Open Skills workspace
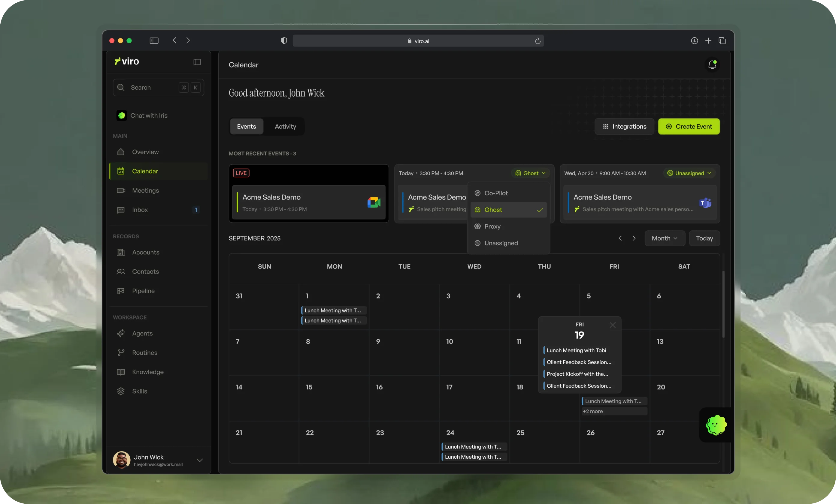The width and height of the screenshot is (836, 504). (158, 391)
